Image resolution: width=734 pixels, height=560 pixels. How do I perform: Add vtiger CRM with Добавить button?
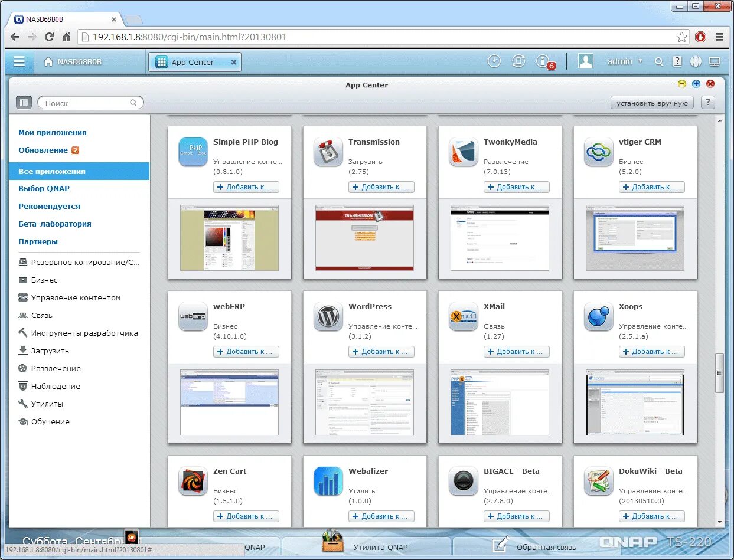point(651,187)
